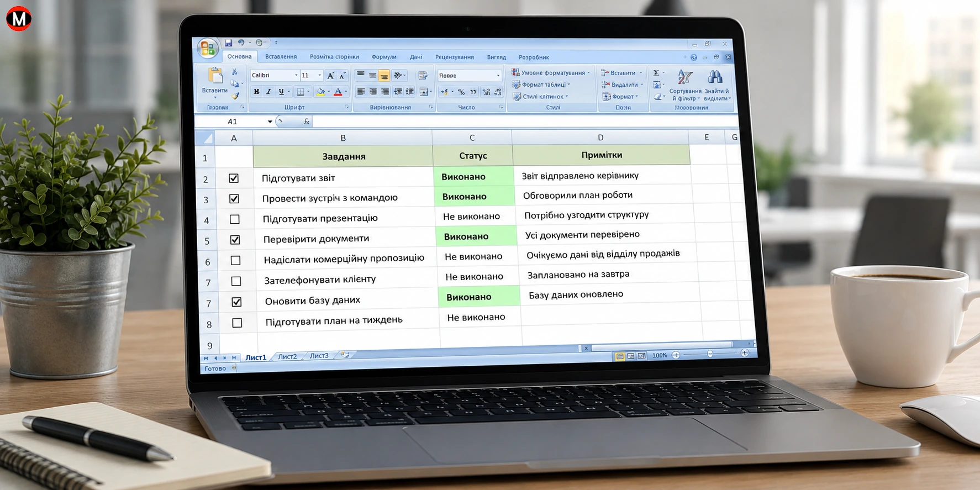The width and height of the screenshot is (980, 490).
Task: Copy selection using the copy icon
Action: 235,83
